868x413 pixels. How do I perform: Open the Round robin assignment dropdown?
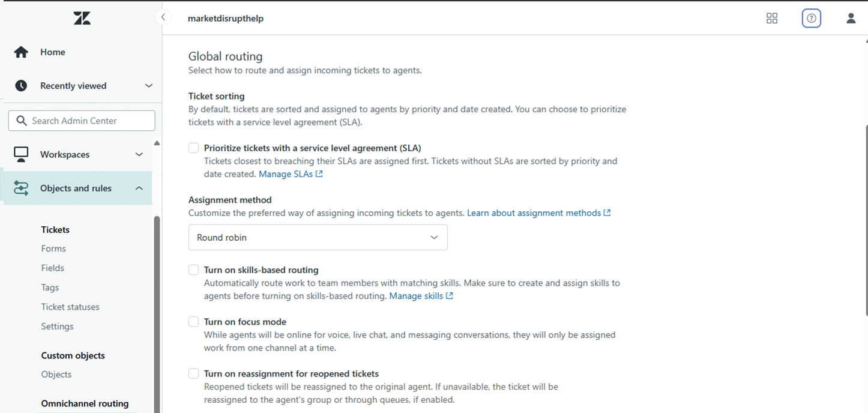318,238
